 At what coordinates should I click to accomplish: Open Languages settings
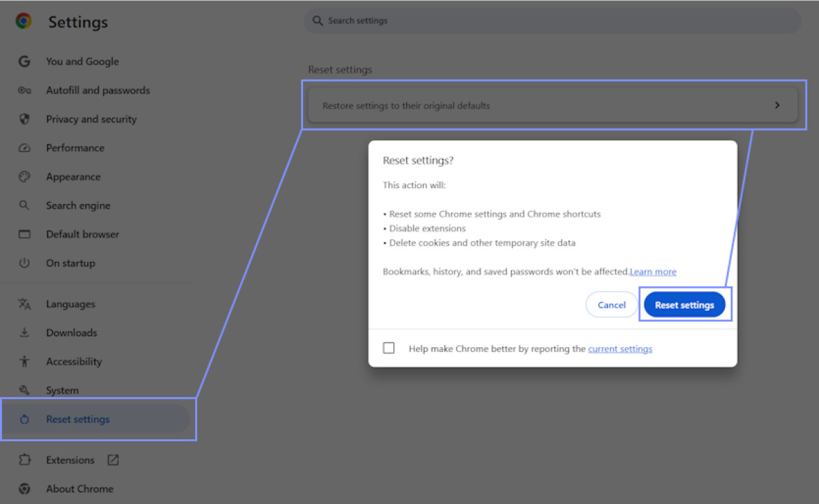point(70,304)
